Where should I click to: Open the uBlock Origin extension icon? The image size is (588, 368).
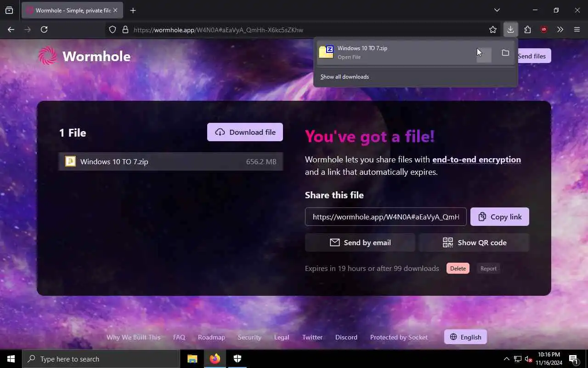tap(544, 29)
